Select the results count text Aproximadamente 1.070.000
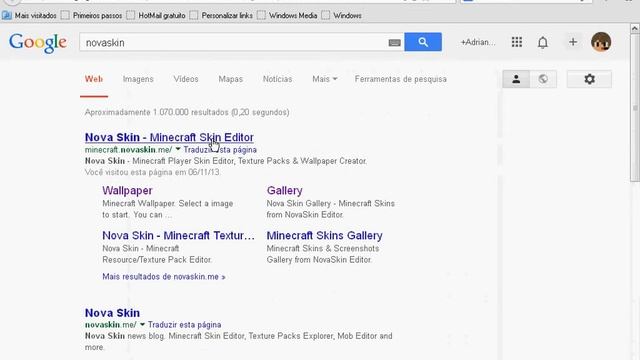 point(137,112)
